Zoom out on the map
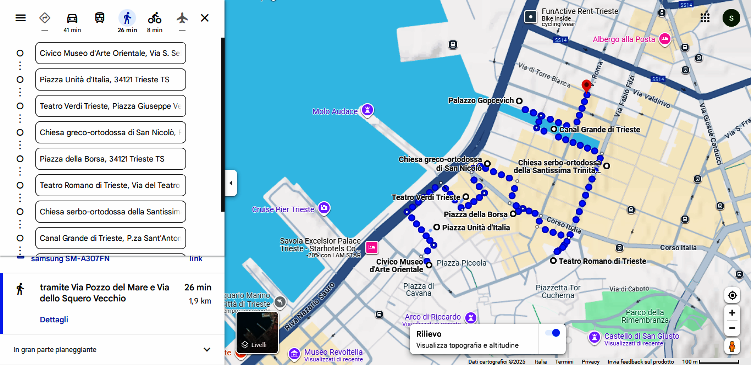The image size is (751, 365). (x=732, y=328)
